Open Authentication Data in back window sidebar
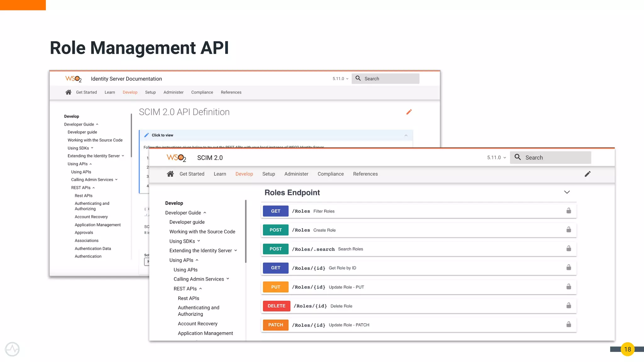 (93, 249)
